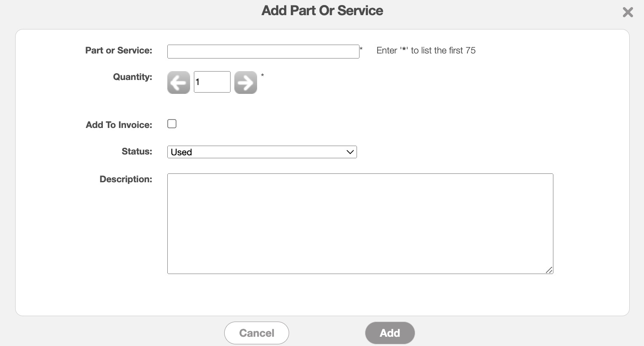Decrease quantity with the left arrow
Image resolution: width=644 pixels, height=346 pixels.
[x=179, y=83]
